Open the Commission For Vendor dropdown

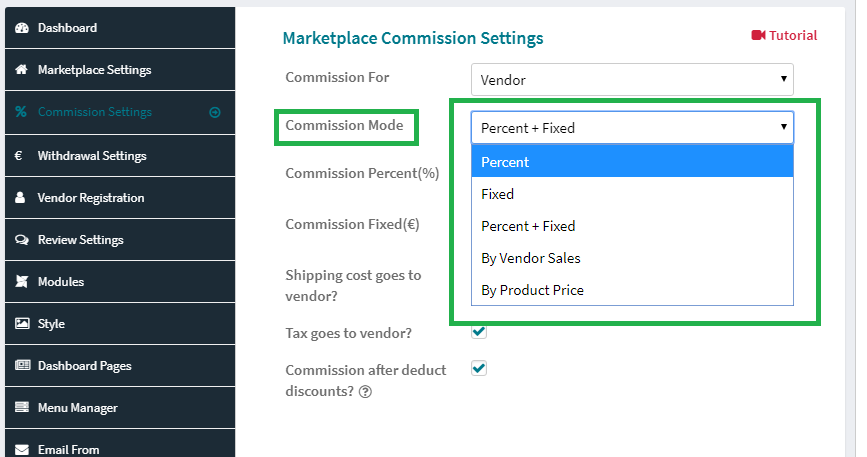(632, 80)
